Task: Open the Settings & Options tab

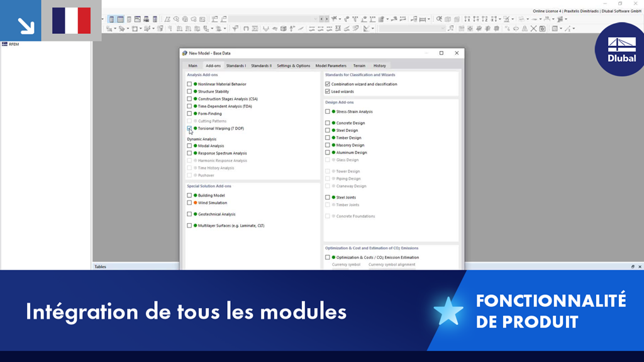Action: coord(293,65)
